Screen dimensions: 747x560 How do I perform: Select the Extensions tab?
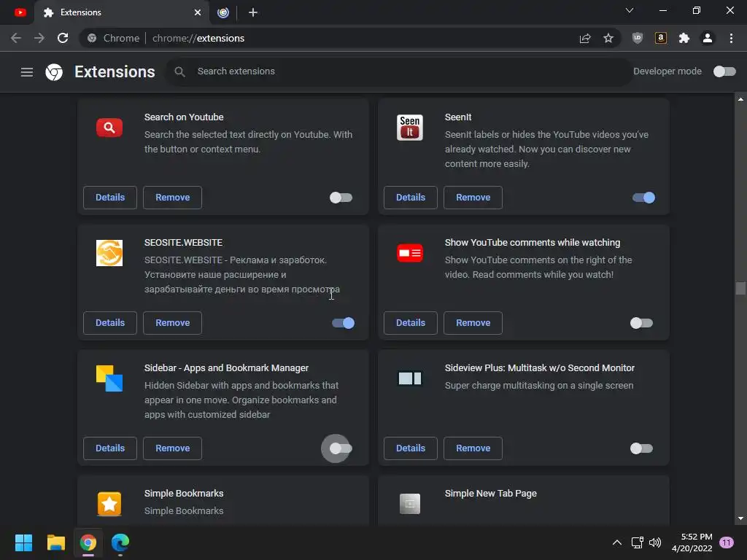122,12
